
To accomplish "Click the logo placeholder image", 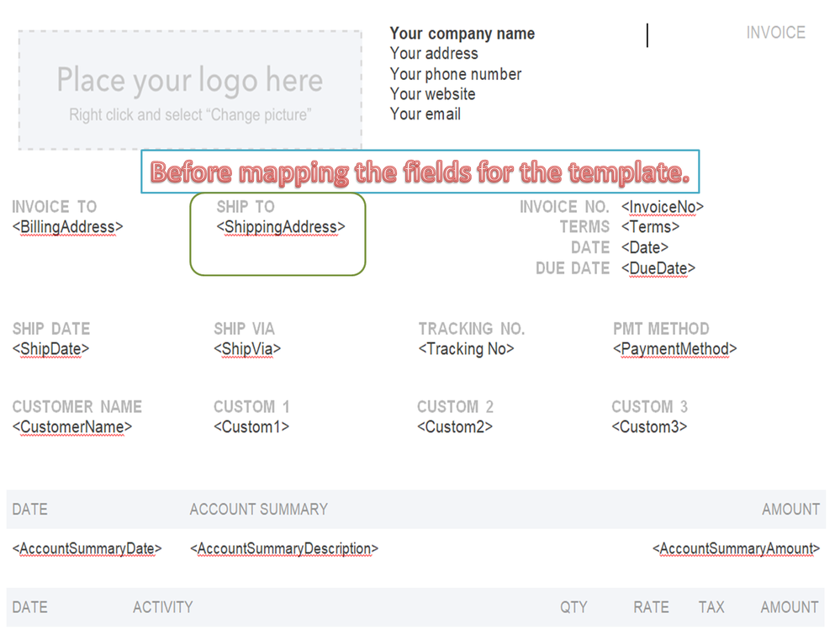I will 190,91.
